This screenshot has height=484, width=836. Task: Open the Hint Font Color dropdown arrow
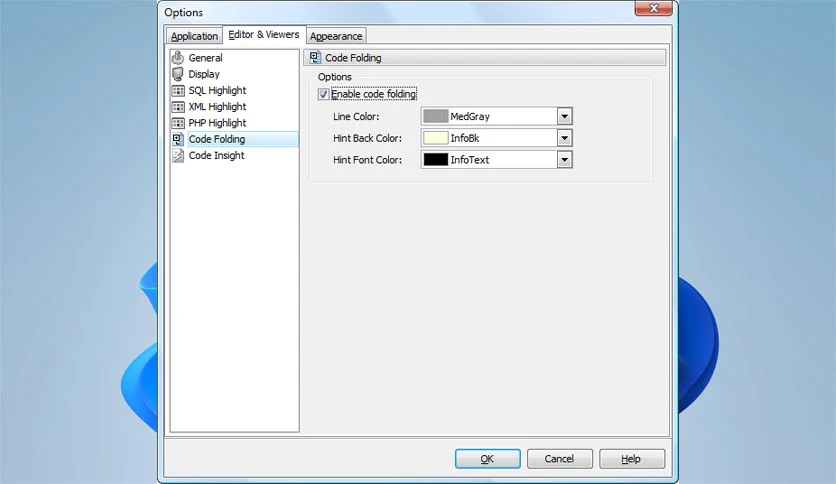pyautogui.click(x=564, y=159)
